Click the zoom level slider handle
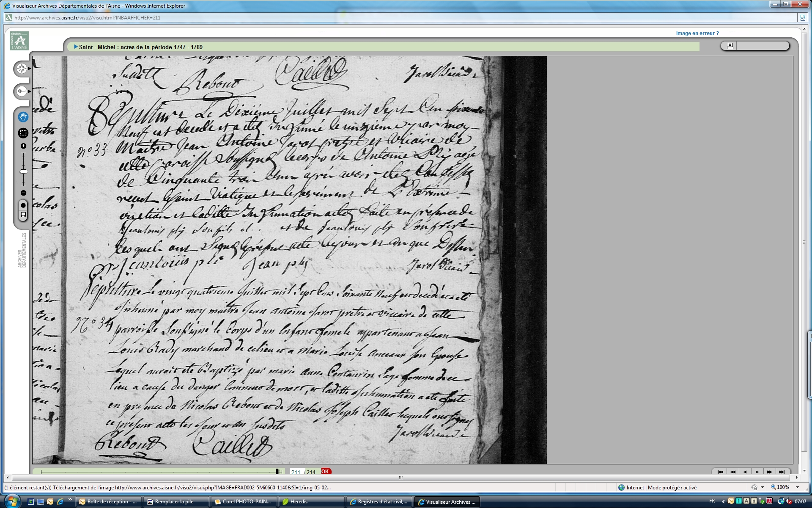The height and width of the screenshot is (508, 812). pos(23,171)
